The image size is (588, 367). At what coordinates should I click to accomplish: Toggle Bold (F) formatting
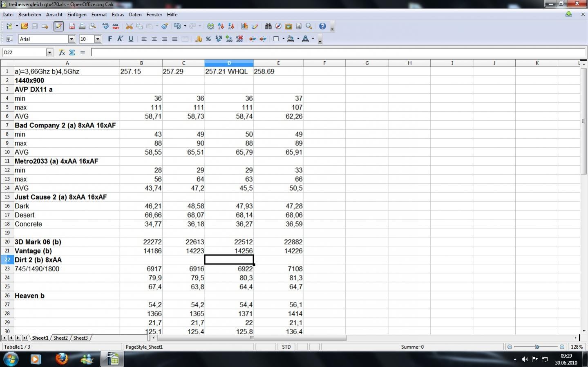110,39
